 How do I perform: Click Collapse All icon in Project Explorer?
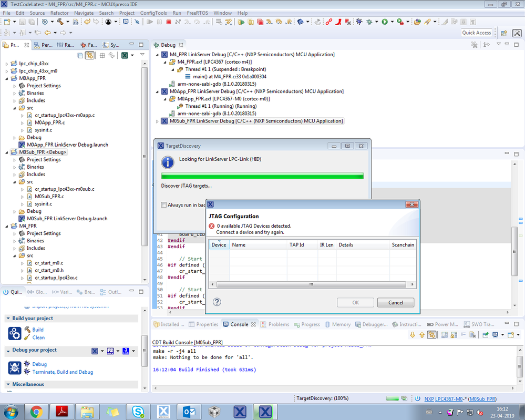point(80,55)
